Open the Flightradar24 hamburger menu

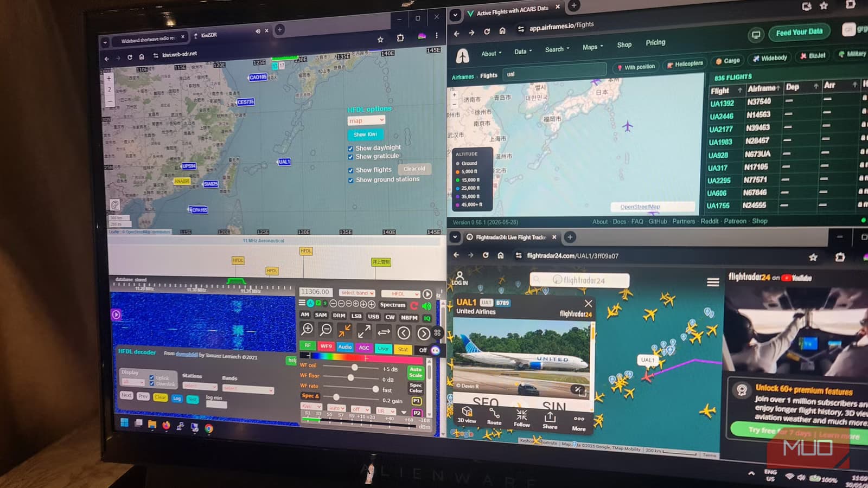point(713,282)
